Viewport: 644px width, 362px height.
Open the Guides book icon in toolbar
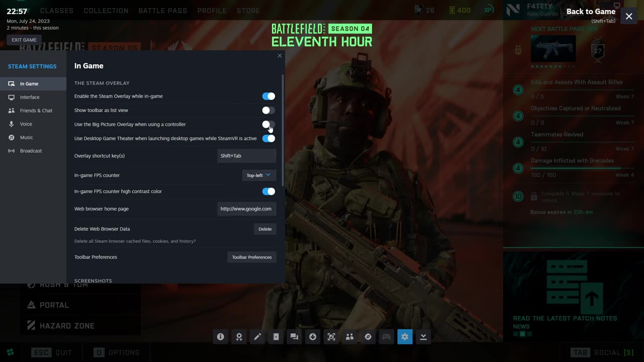click(x=276, y=337)
